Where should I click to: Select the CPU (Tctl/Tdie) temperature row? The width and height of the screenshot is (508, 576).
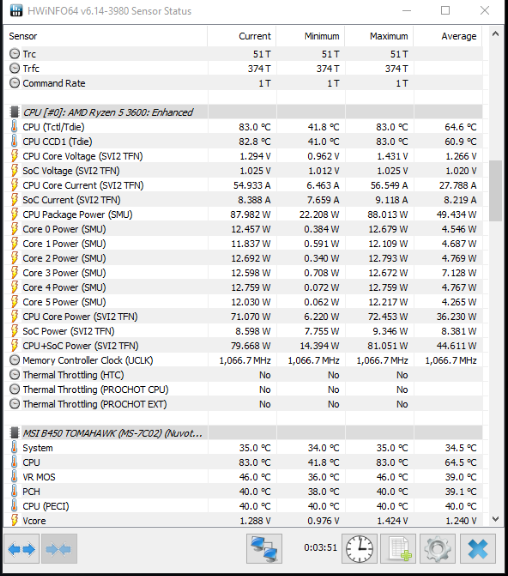245,127
